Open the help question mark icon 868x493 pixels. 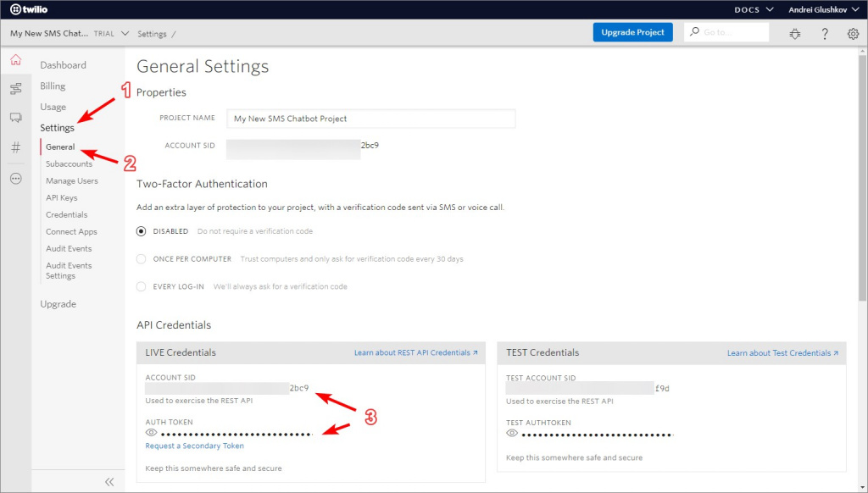[x=824, y=34]
